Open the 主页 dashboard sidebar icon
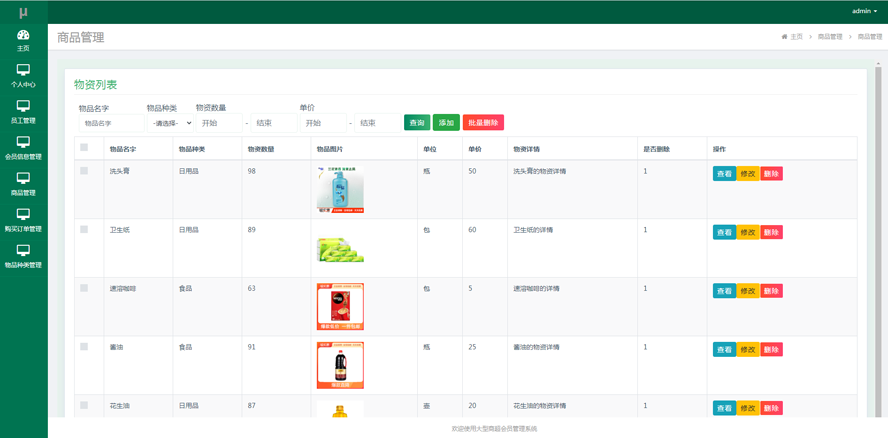The width and height of the screenshot is (888, 438). (23, 41)
